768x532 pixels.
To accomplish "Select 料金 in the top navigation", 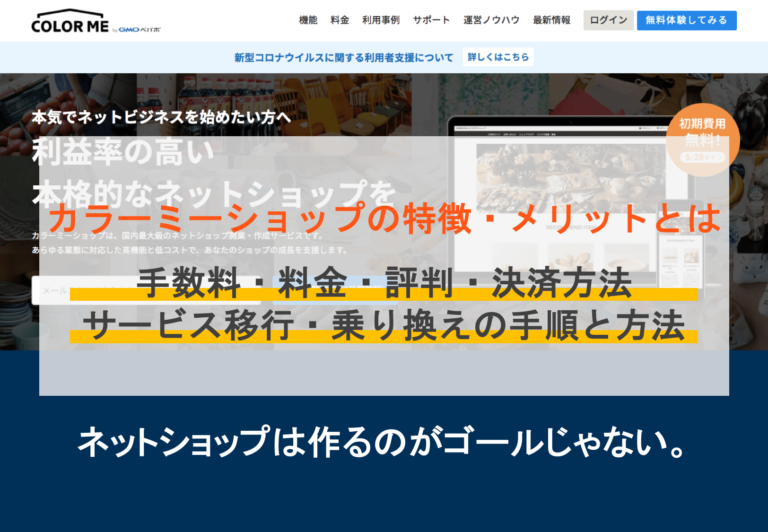I will [339, 20].
